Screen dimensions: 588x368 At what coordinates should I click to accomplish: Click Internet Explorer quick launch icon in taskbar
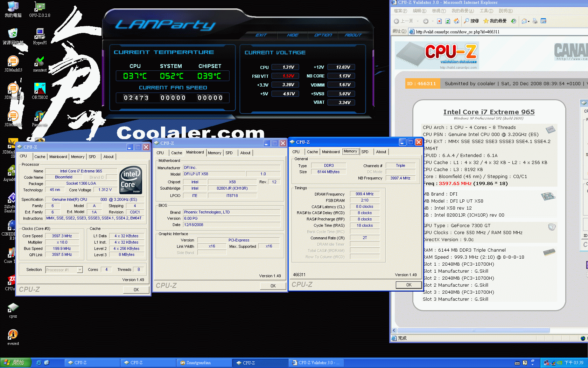pos(38,363)
